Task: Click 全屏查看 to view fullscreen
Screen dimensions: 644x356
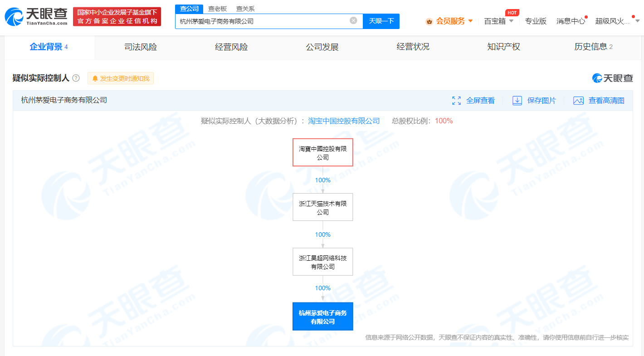Action: point(480,101)
